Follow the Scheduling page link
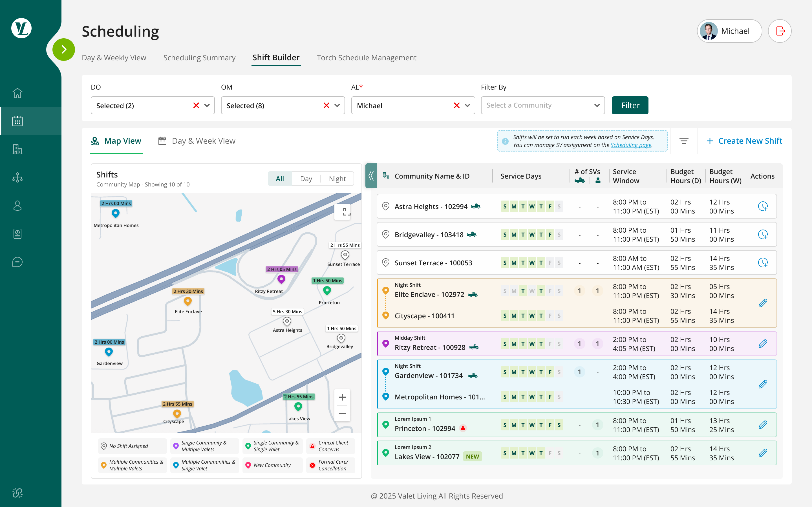The width and height of the screenshot is (812, 507). (x=630, y=145)
